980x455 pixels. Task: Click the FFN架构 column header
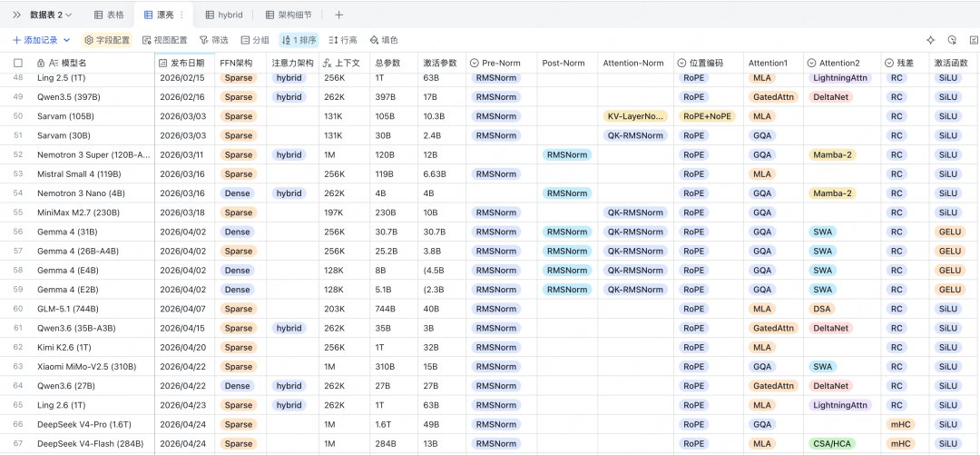pos(240,64)
